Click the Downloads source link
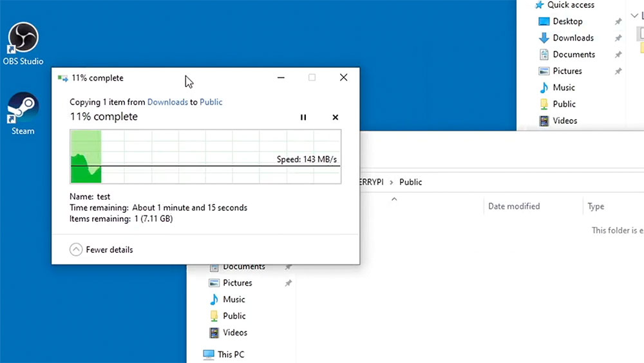 click(167, 102)
